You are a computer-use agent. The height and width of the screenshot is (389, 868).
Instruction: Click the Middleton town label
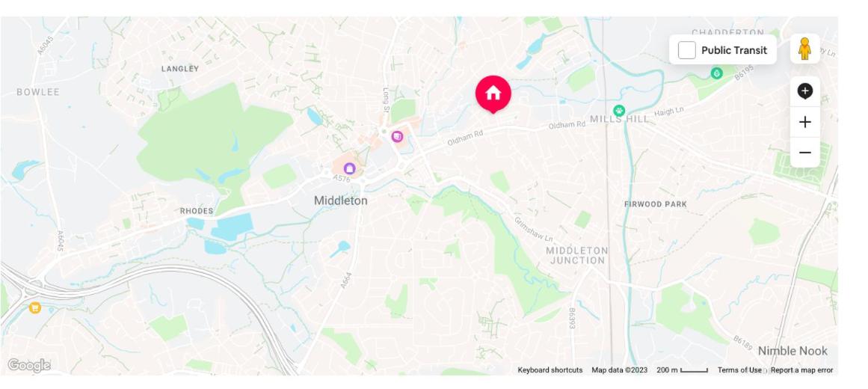click(x=340, y=200)
